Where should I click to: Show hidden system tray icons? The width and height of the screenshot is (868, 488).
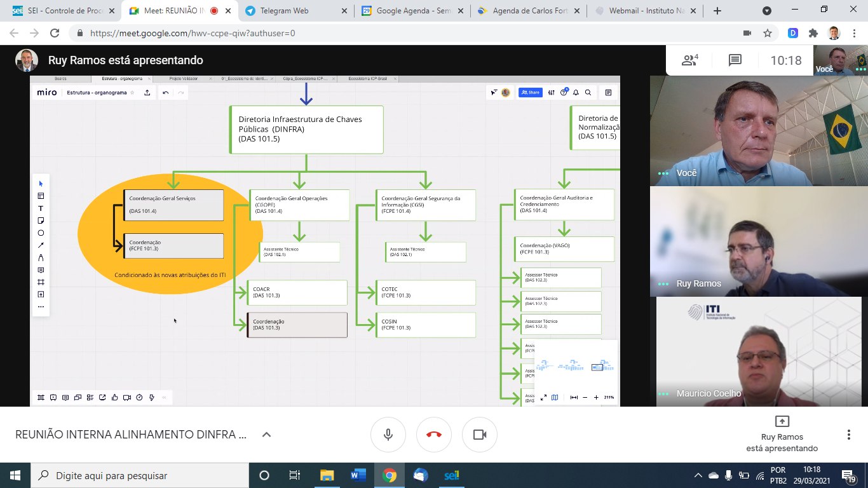coord(698,475)
